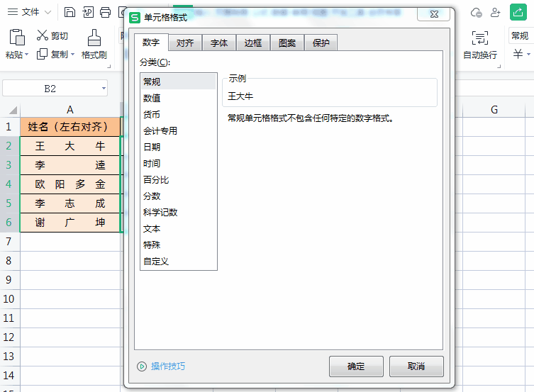Image resolution: width=534 pixels, height=392 pixels.
Task: Click the select-all corner of the sheet
Action: 12,111
